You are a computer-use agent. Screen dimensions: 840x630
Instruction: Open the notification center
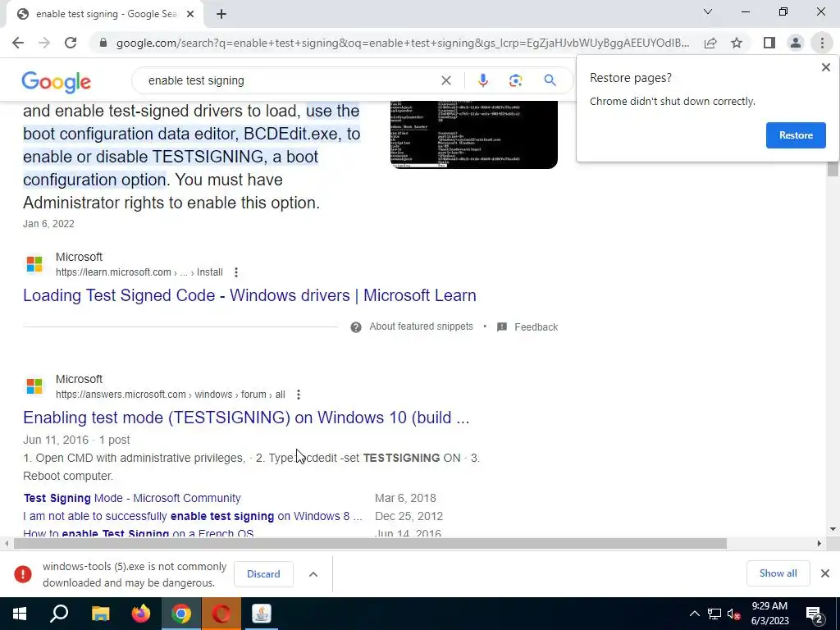point(815,614)
